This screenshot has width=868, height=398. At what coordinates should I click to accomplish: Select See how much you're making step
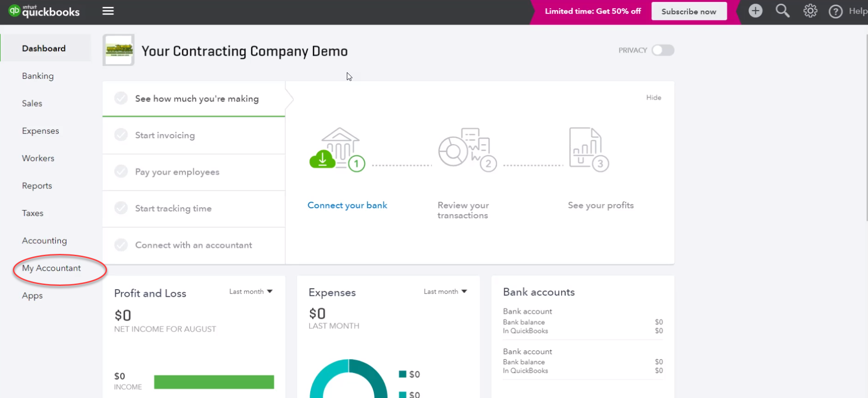[x=194, y=99]
